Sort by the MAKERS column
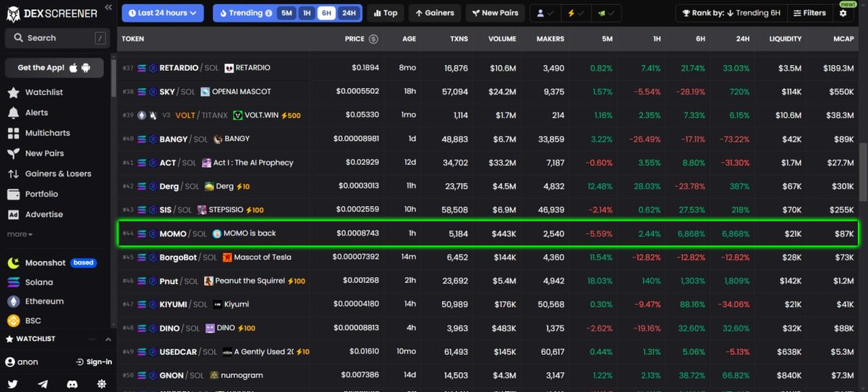 550,39
